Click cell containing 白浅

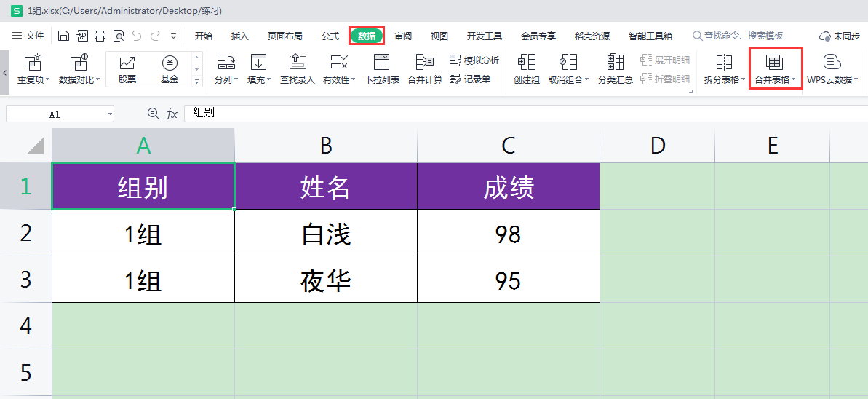[x=326, y=233]
